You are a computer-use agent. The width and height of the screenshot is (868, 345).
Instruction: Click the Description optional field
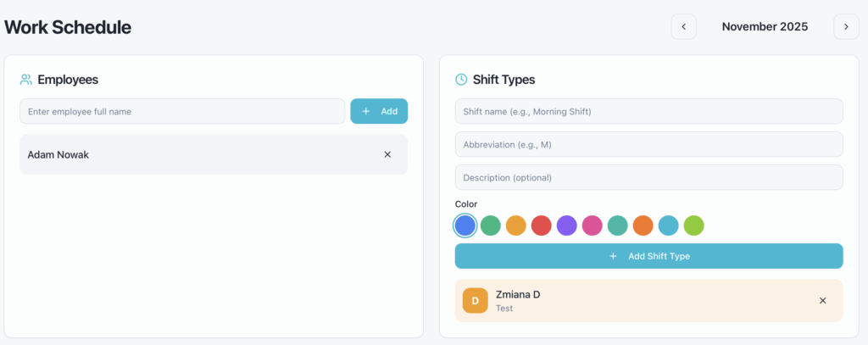tap(648, 177)
